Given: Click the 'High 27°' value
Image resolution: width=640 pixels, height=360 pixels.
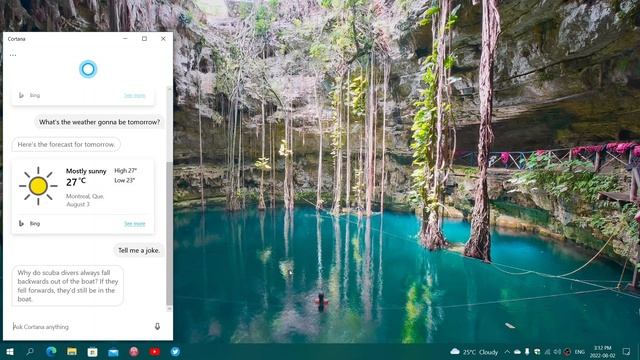Looking at the screenshot, I should [x=125, y=171].
